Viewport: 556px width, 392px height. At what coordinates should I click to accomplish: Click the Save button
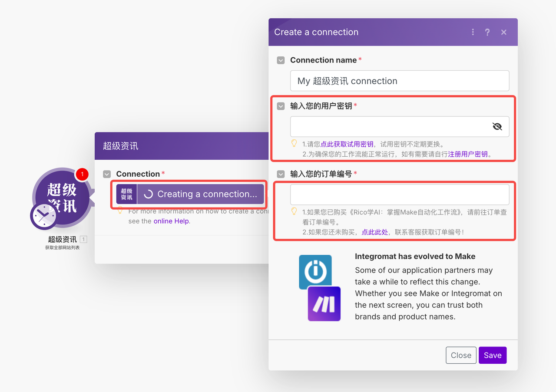(492, 355)
